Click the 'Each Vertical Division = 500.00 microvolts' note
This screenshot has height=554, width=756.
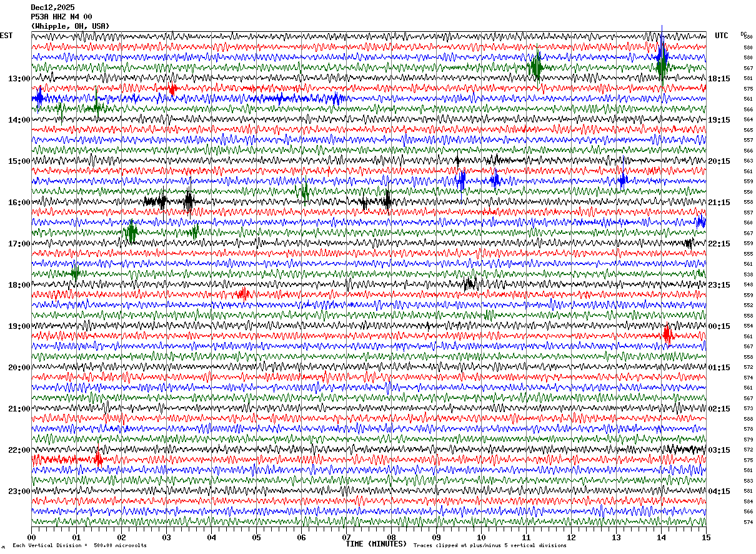click(x=79, y=546)
